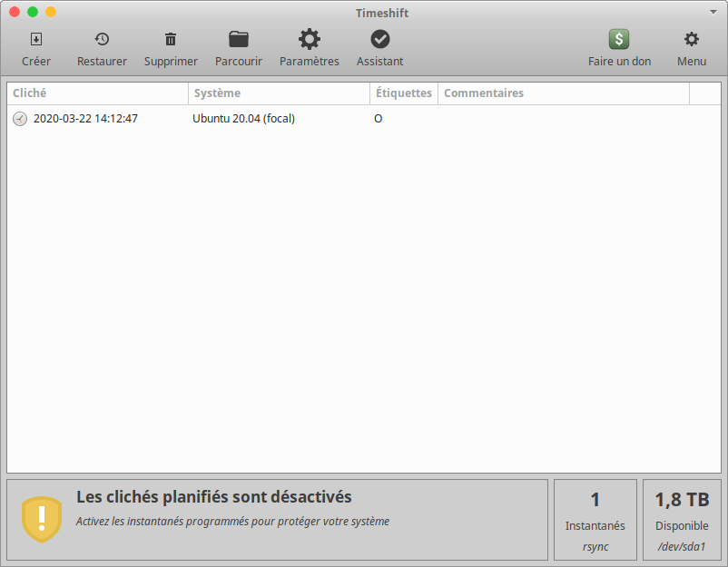Open the Menu gear on the right
Image resolution: width=728 pixels, height=567 pixels.
point(692,40)
